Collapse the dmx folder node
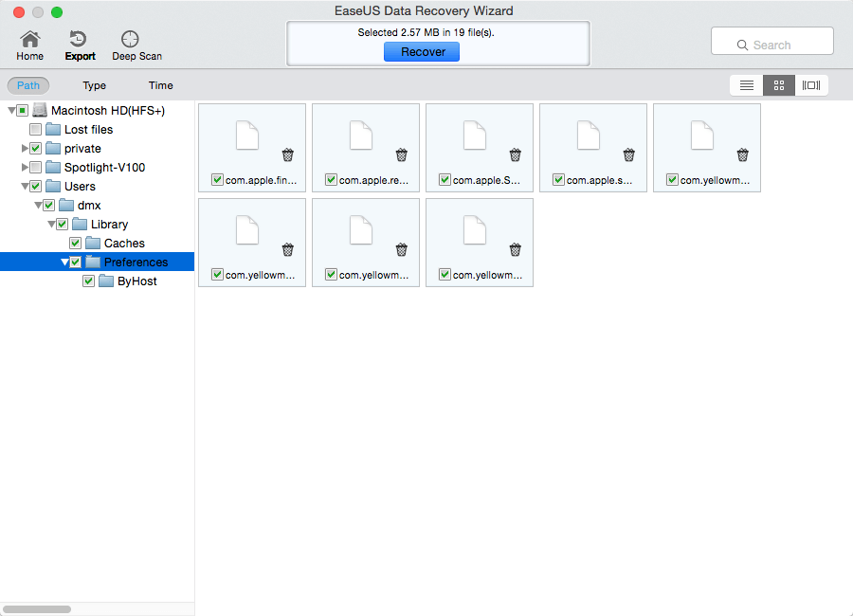853x616 pixels. click(x=38, y=205)
